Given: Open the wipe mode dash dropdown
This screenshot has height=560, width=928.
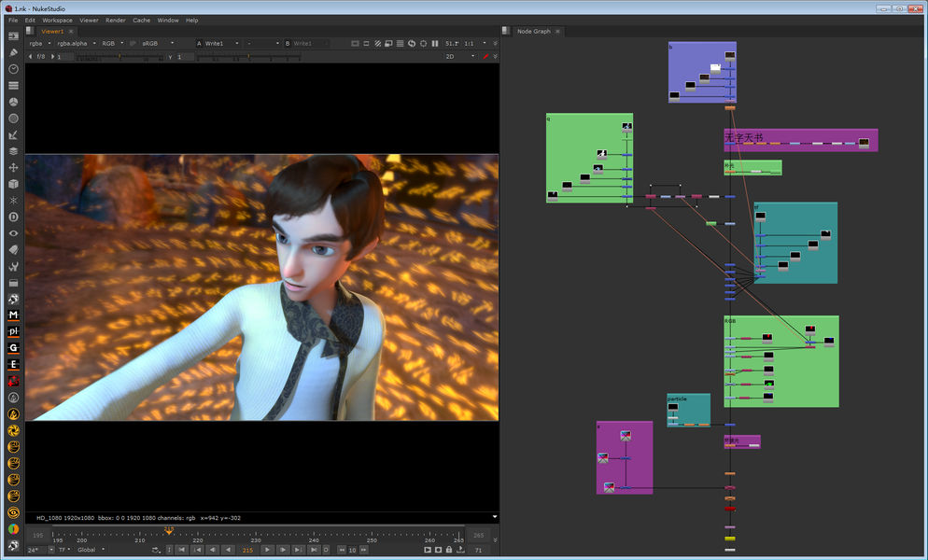Looking at the screenshot, I should point(262,43).
